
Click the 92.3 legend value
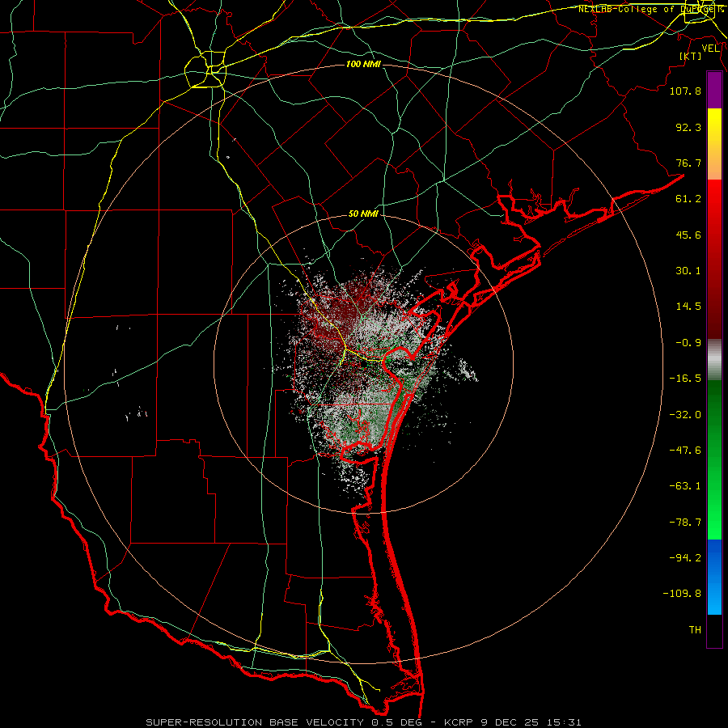(688, 127)
